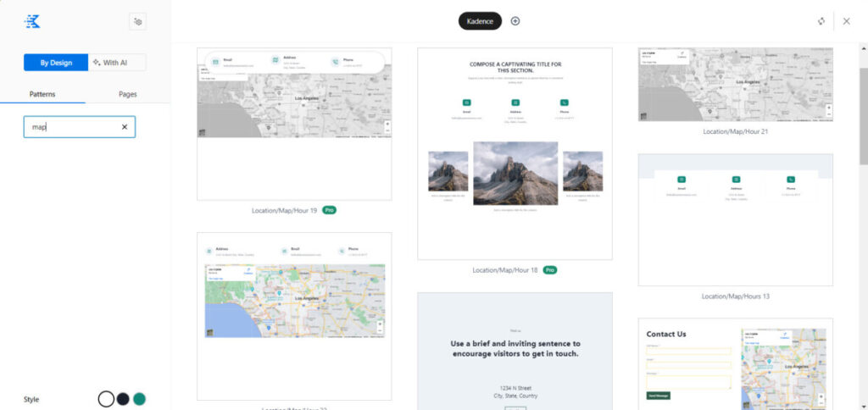Choose the Contact Us form pattern thumbnail
Screen dimensions: 868x410
click(x=735, y=364)
